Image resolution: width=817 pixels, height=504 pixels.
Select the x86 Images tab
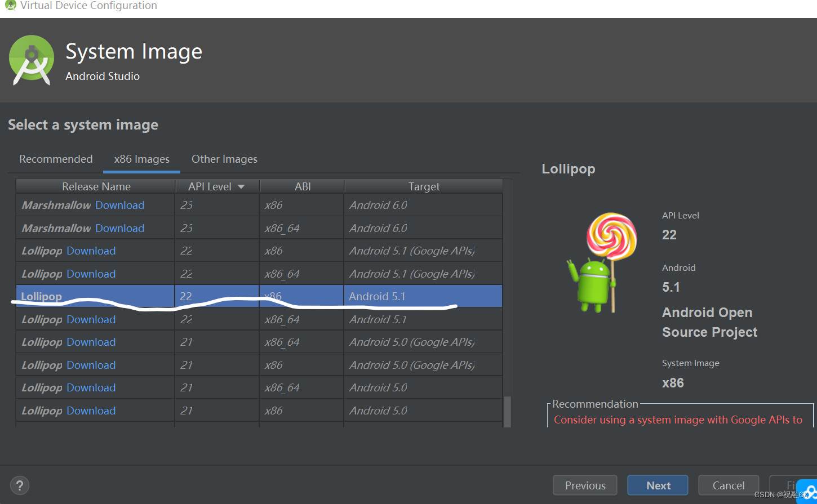[x=142, y=159]
